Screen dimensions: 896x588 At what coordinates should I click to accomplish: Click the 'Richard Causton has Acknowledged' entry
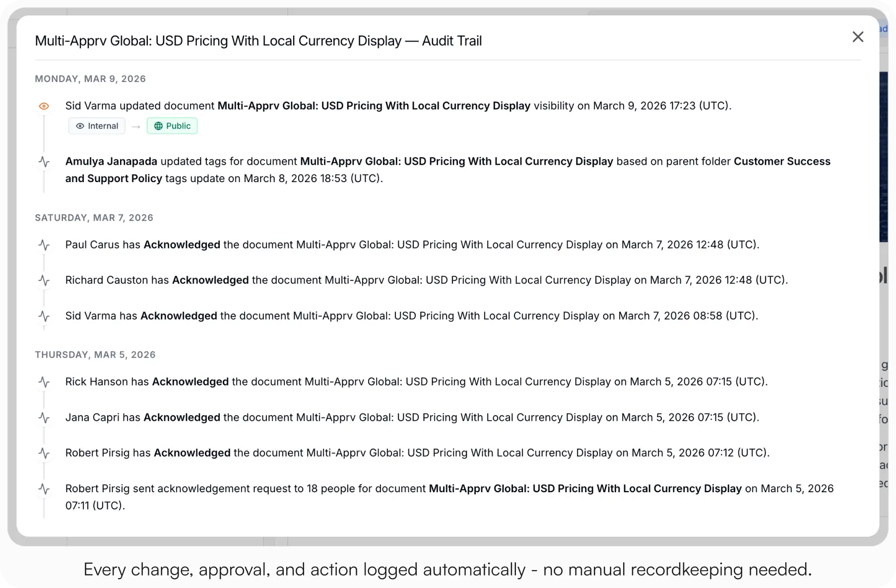[427, 280]
